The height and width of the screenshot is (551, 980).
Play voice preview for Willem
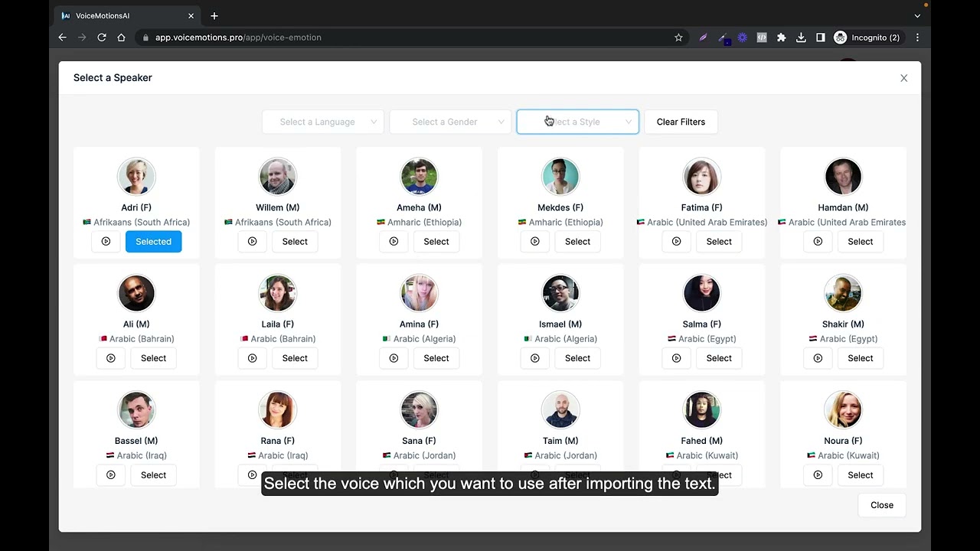252,241
